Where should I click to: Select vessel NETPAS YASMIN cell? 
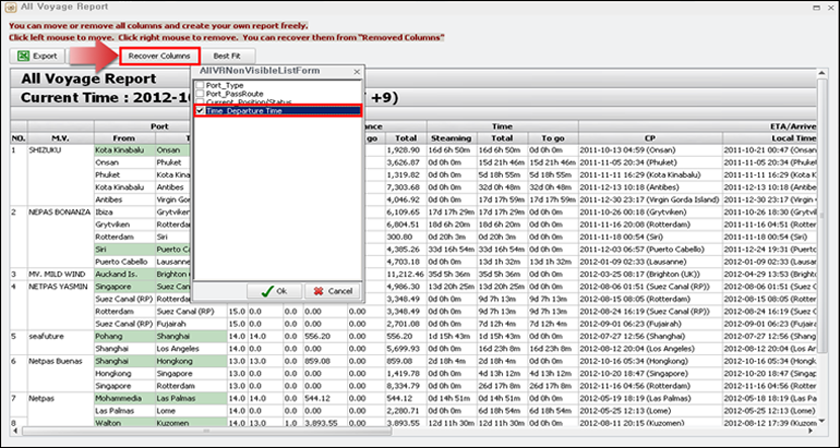click(61, 286)
